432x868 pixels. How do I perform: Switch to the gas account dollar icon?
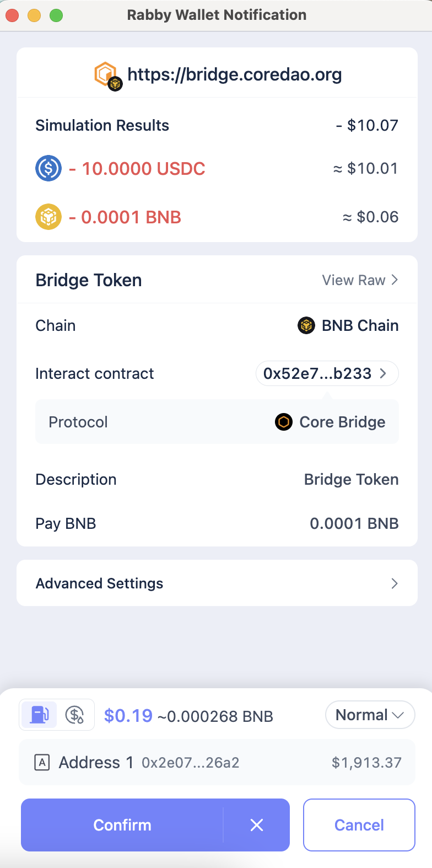pyautogui.click(x=75, y=715)
